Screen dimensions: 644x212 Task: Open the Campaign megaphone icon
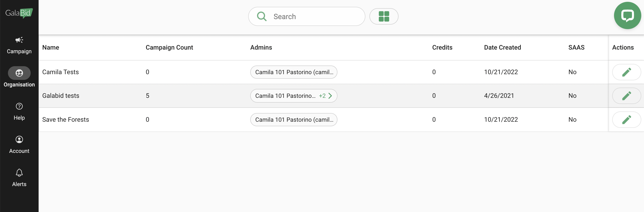[x=19, y=40]
